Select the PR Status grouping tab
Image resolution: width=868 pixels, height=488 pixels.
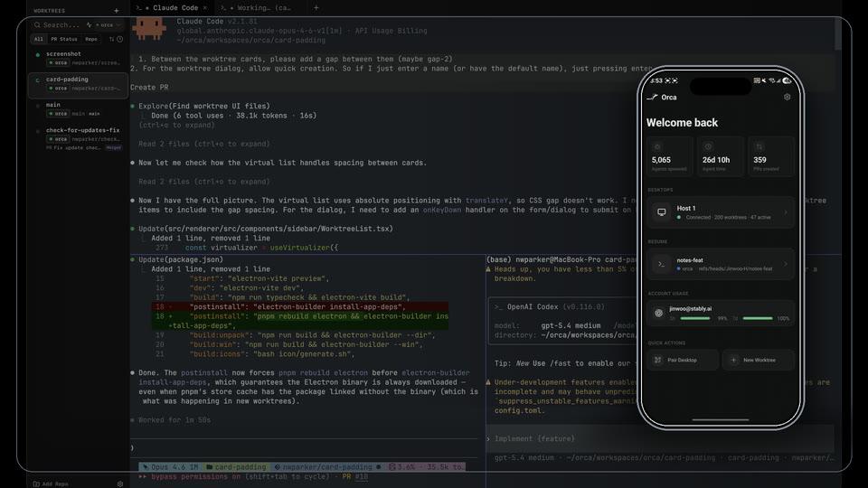pyautogui.click(x=64, y=39)
